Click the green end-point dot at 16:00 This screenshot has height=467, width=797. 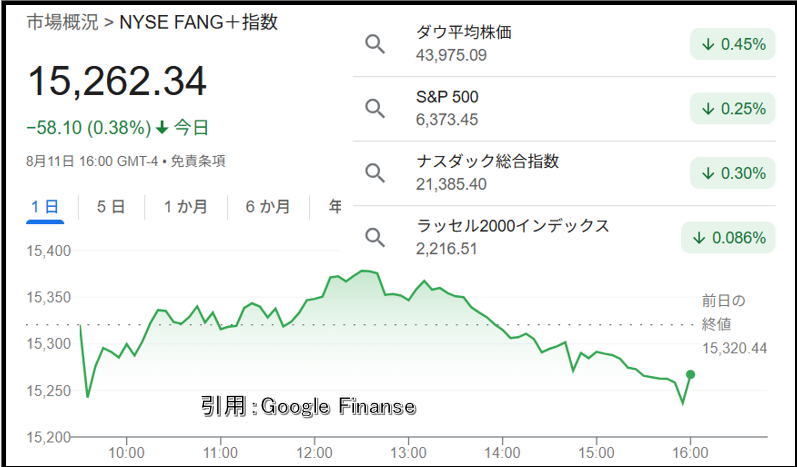click(690, 375)
